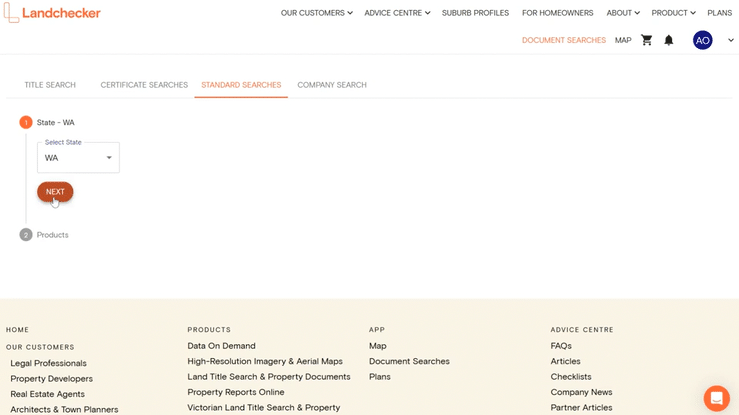Open Land Title Search & Property Documents
The height and width of the screenshot is (415, 739).
269,377
